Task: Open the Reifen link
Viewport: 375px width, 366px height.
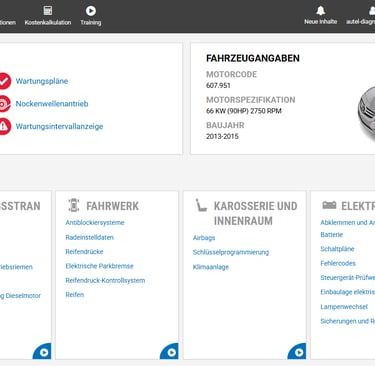Action: pyautogui.click(x=75, y=295)
